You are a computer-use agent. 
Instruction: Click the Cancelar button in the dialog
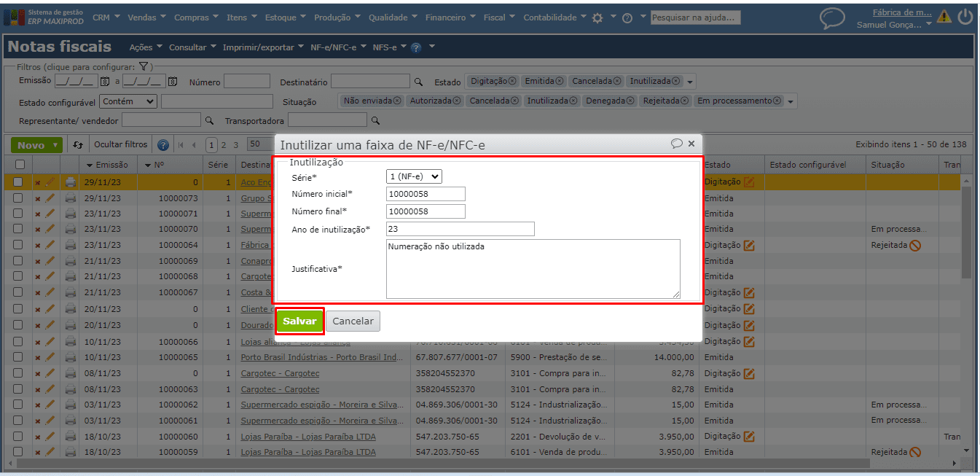click(x=353, y=321)
